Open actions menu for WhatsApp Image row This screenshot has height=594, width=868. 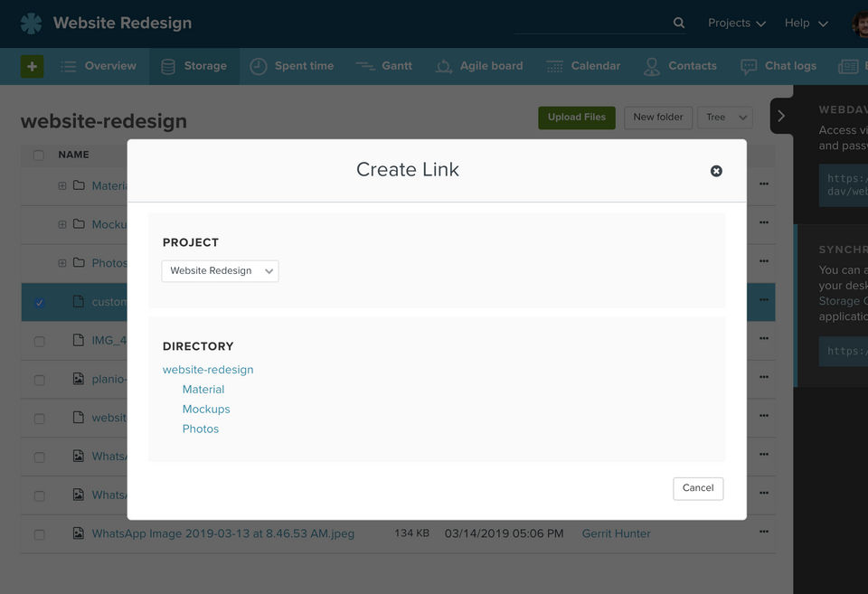coord(764,533)
